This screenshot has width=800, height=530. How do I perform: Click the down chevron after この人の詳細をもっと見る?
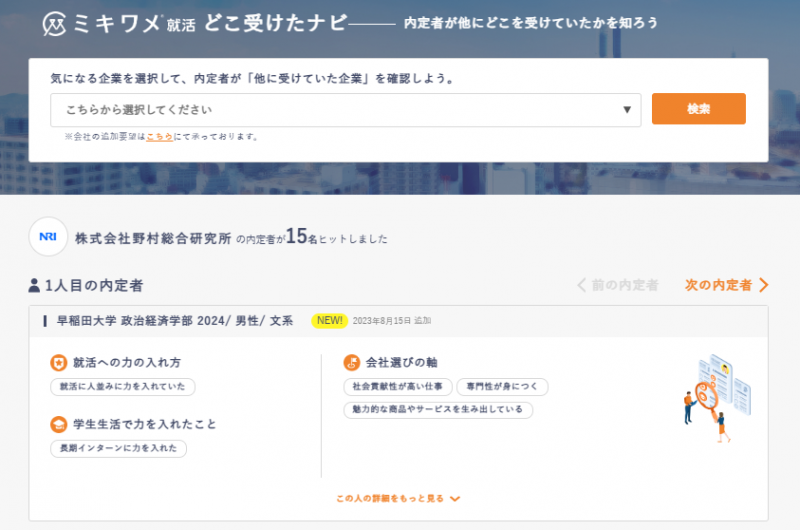coord(455,499)
